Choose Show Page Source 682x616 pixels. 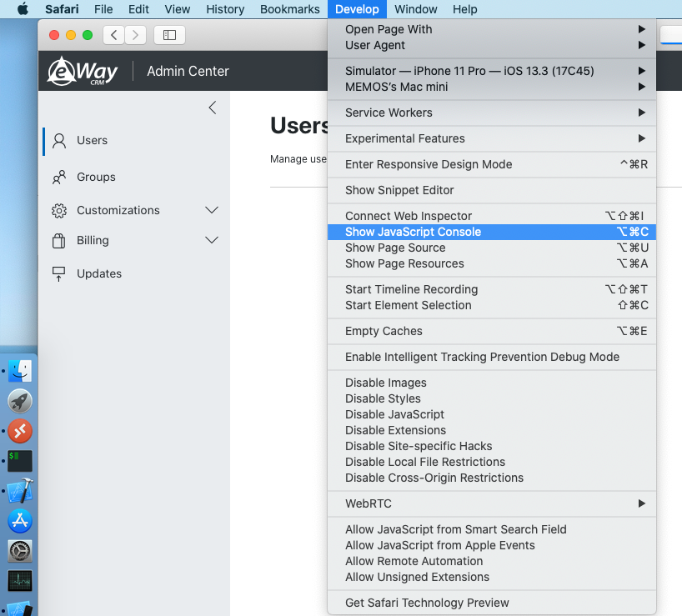pyautogui.click(x=492, y=248)
